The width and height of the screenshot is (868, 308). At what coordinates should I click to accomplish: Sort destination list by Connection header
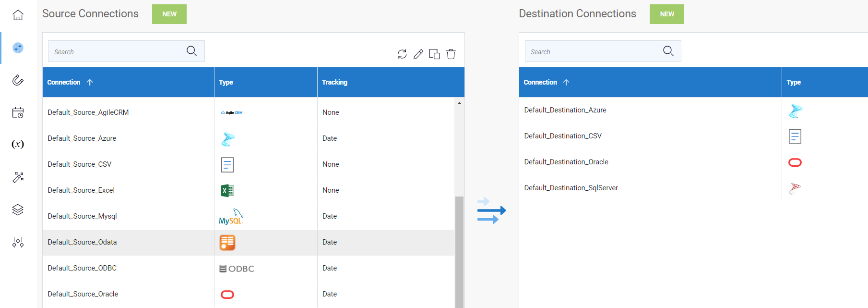(541, 82)
